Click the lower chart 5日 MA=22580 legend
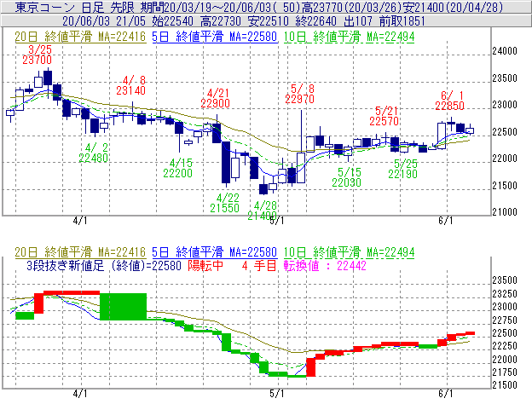The width and height of the screenshot is (532, 404). [215, 252]
